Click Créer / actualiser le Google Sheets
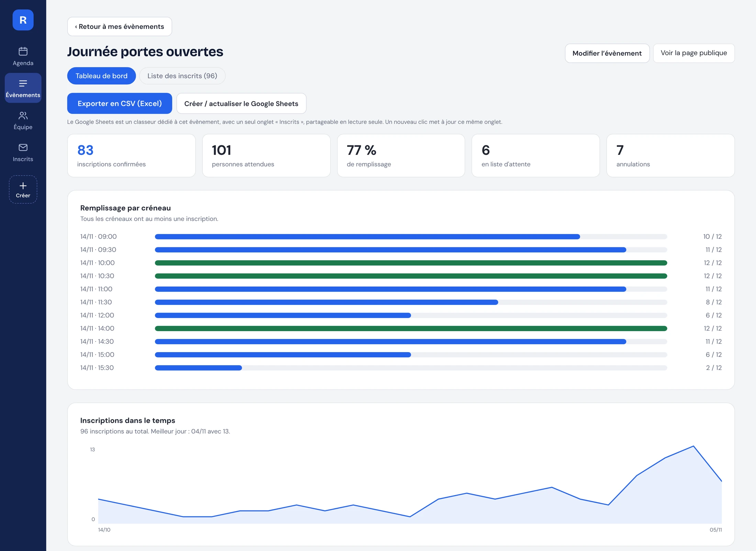The height and width of the screenshot is (551, 756). tap(241, 103)
